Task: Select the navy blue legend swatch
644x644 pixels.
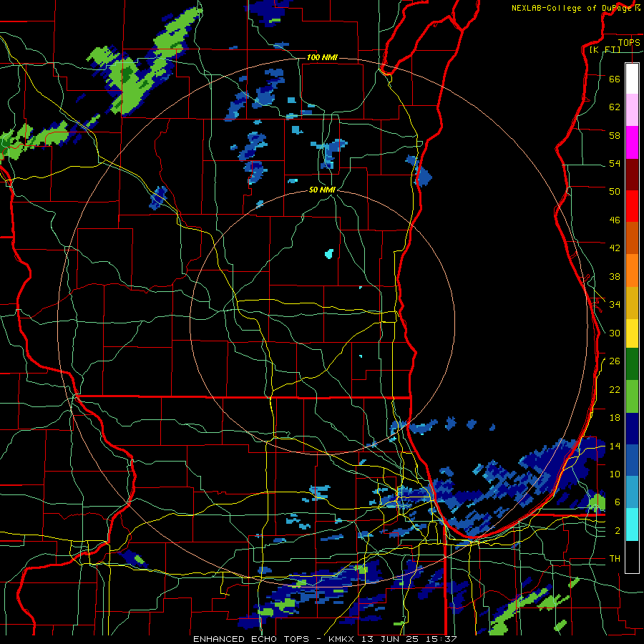Action: click(632, 429)
